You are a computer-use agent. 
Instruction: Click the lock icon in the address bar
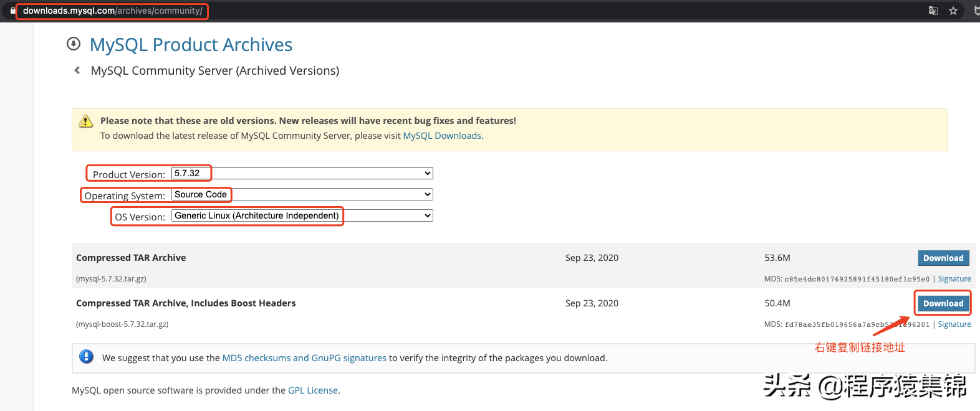(13, 11)
